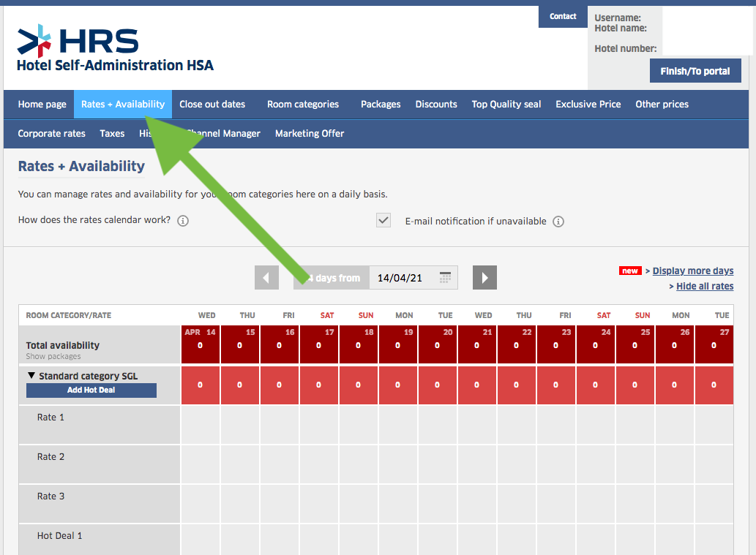Toggle e-mail notification if unavailable checkbox

pyautogui.click(x=383, y=221)
